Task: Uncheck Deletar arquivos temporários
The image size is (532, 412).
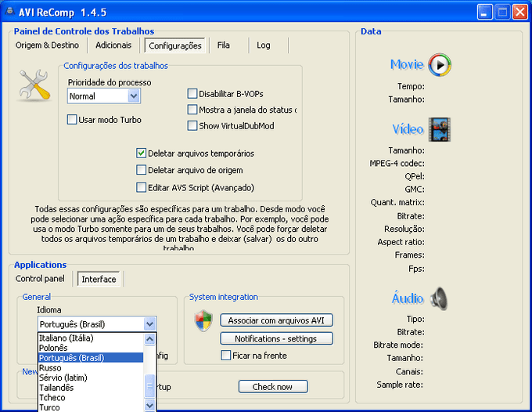Action: point(141,154)
